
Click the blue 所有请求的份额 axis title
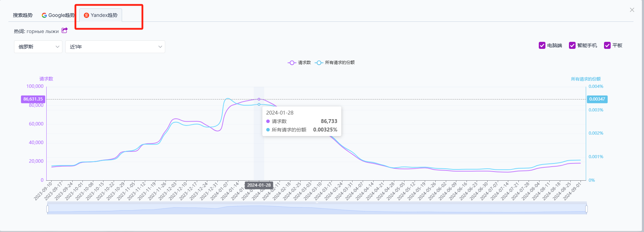point(586,79)
